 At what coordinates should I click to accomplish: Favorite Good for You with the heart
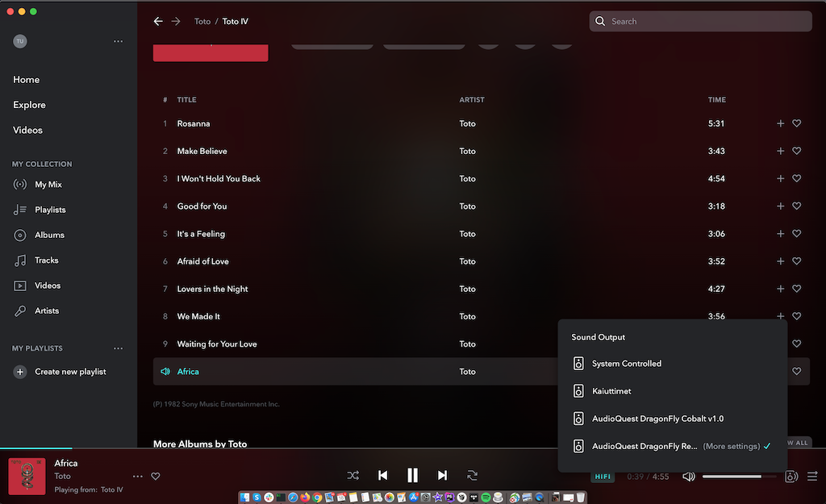point(796,206)
